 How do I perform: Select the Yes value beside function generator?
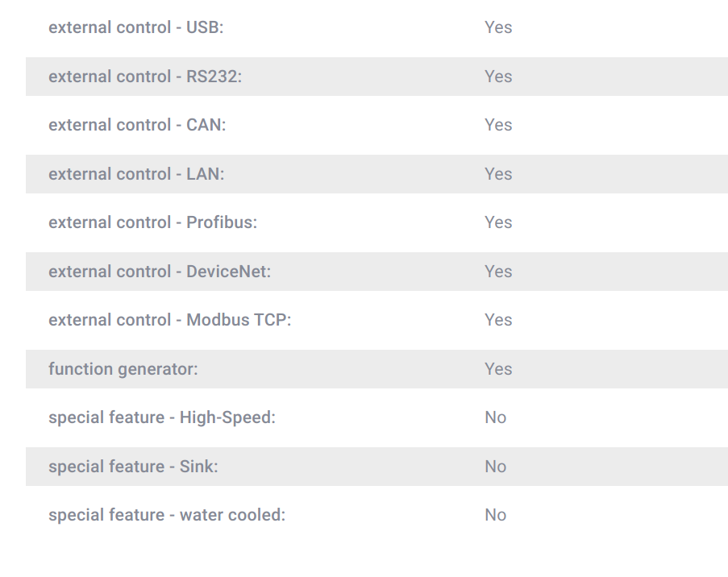[498, 369]
